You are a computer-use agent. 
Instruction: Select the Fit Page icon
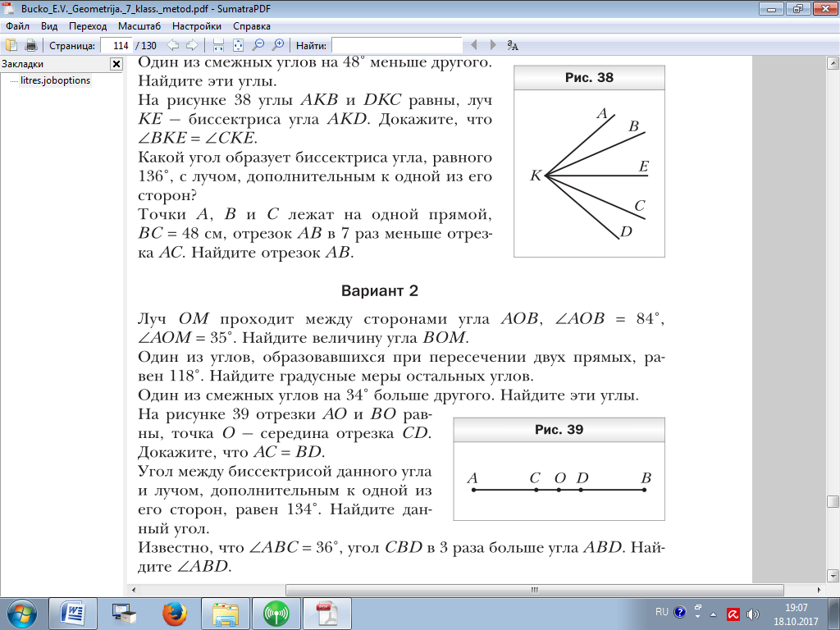point(238,46)
